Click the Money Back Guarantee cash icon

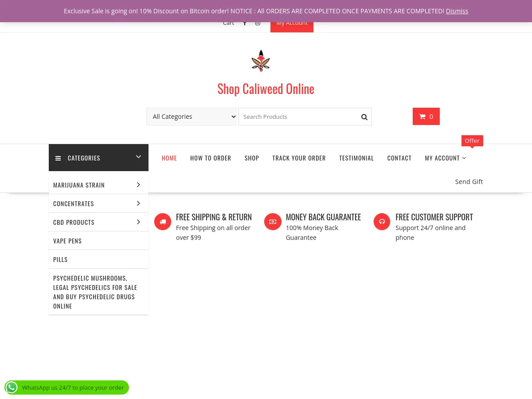[273, 221]
